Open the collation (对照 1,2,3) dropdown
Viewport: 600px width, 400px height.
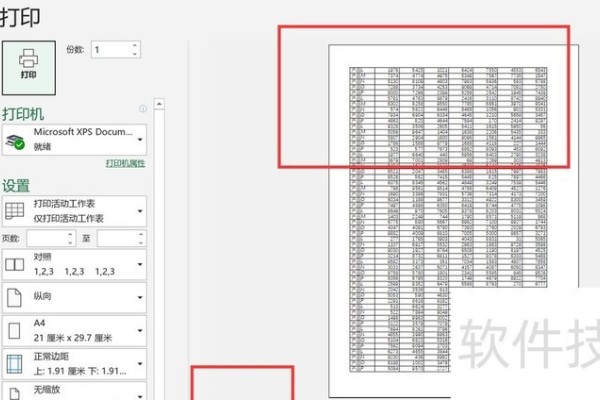(74, 264)
